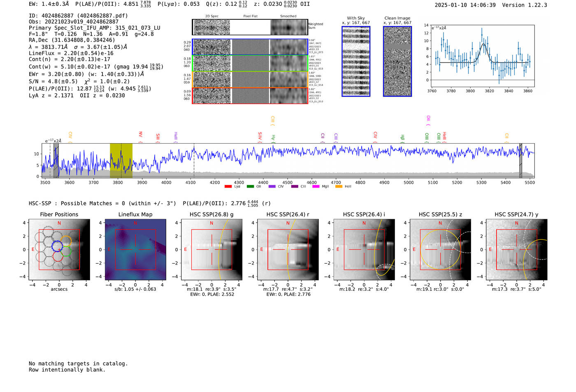This screenshot has height=392, width=576.
Task: Click the '2D Spec' column header
Action: click(212, 16)
